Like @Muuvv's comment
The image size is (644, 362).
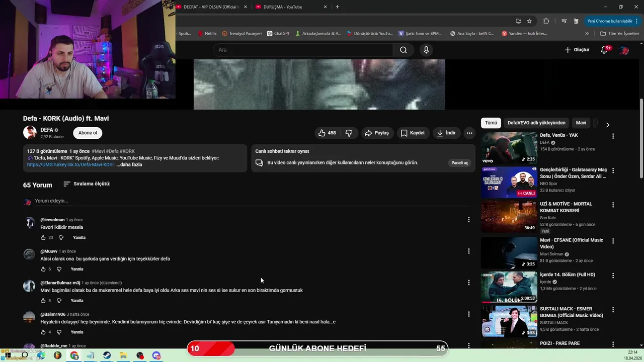[43, 269]
